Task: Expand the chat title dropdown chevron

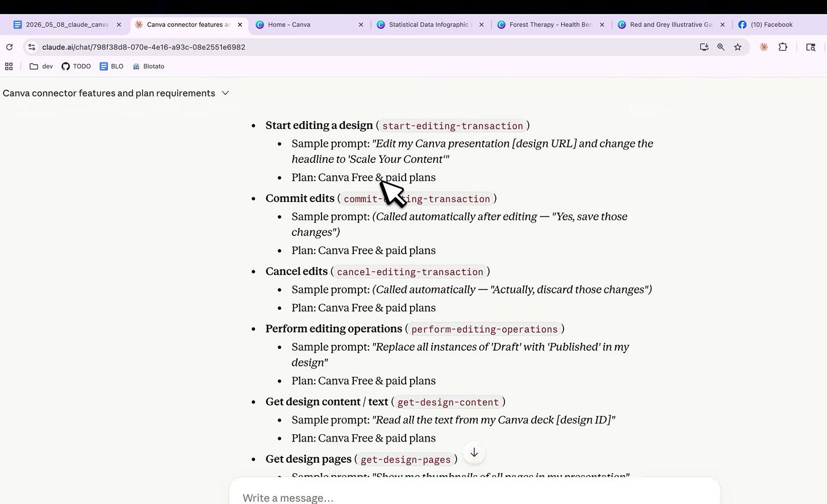Action: [x=225, y=93]
